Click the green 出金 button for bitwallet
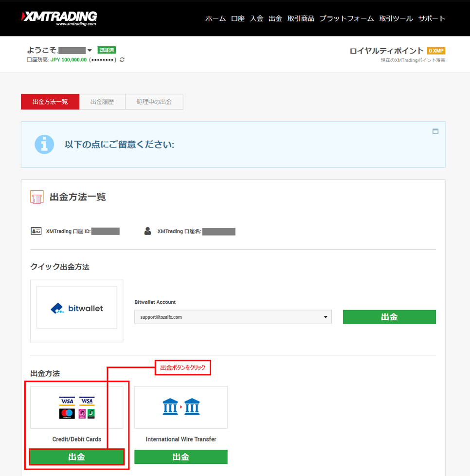Viewport: 470px width, 476px height. click(x=389, y=317)
